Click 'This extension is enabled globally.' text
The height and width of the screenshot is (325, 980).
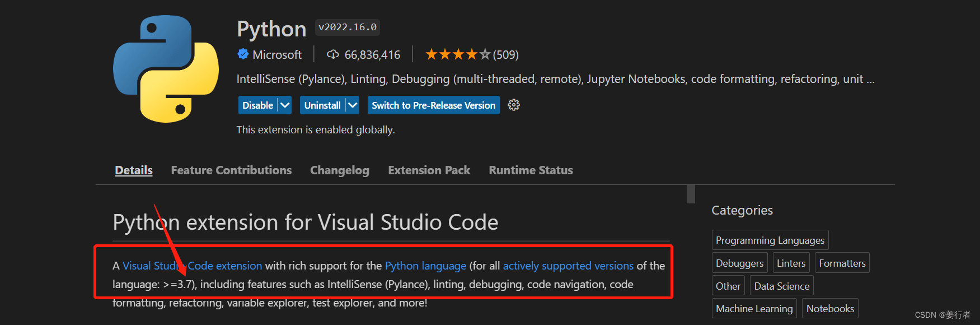click(316, 130)
